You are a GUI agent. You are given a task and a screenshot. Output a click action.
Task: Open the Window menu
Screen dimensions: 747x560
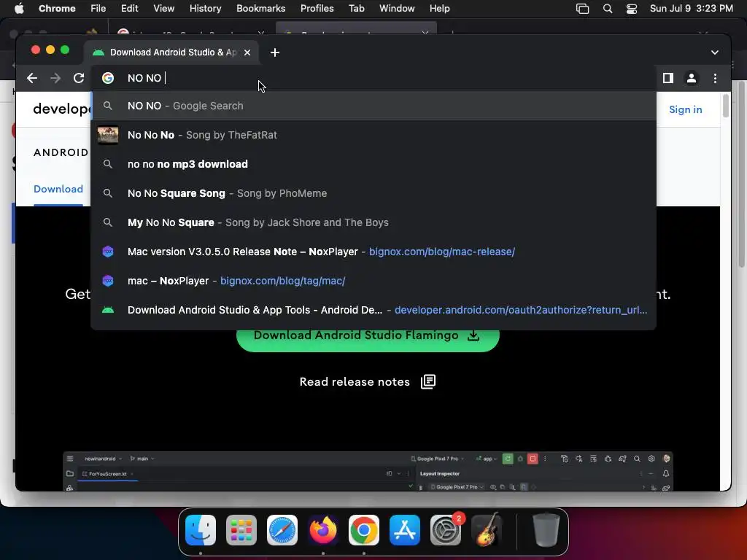click(397, 9)
